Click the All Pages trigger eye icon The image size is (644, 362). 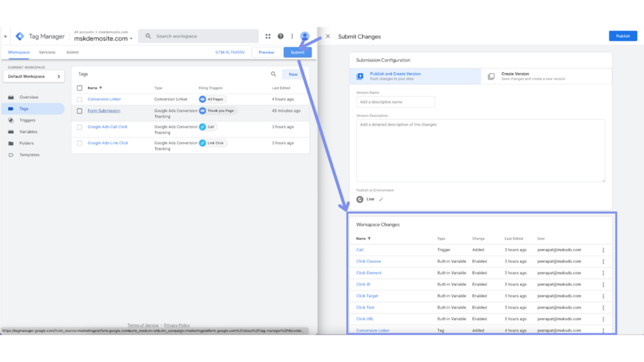click(203, 99)
